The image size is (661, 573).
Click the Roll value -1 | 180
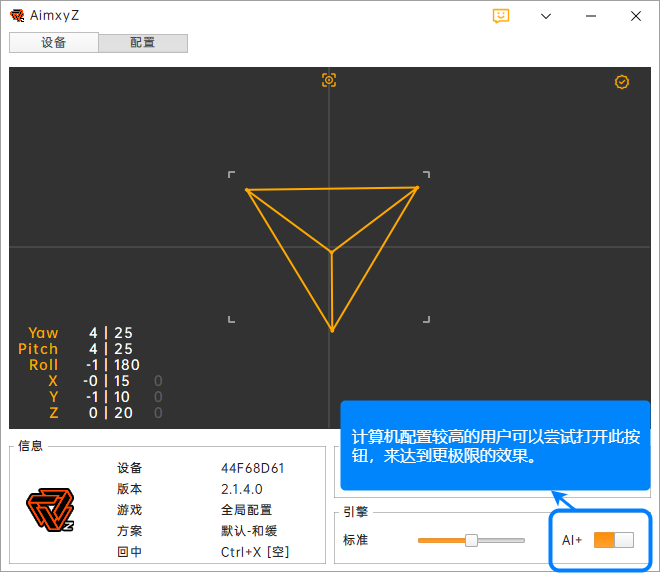113,365
